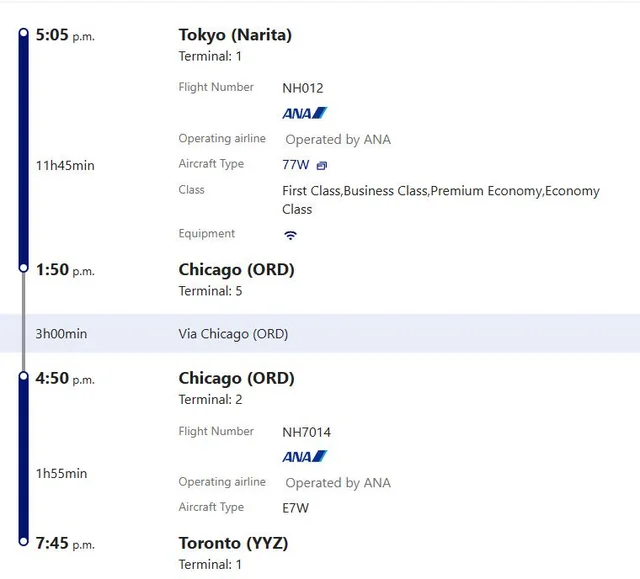Click the ANA logo under NH012
The height and width of the screenshot is (579, 640).
(x=305, y=113)
